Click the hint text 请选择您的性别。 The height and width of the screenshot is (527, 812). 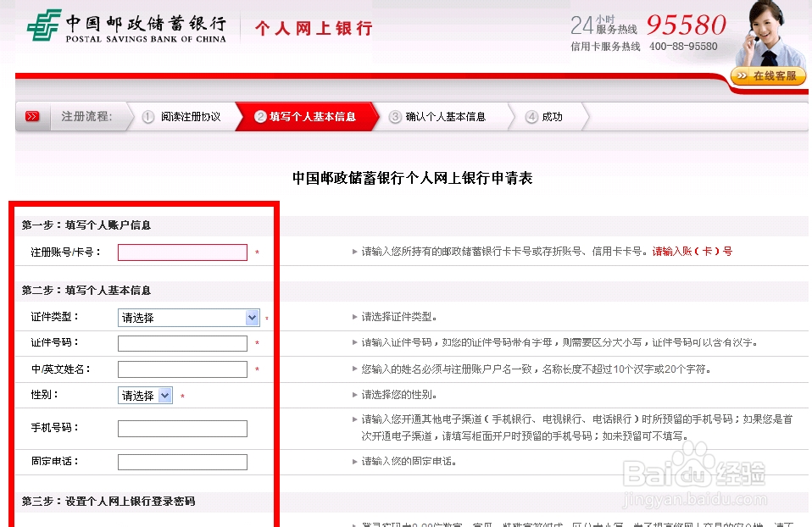tap(398, 395)
